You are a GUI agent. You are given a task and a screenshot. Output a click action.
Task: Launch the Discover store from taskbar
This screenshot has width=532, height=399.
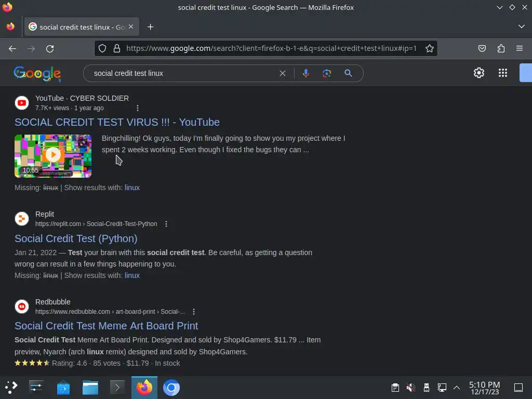63,387
